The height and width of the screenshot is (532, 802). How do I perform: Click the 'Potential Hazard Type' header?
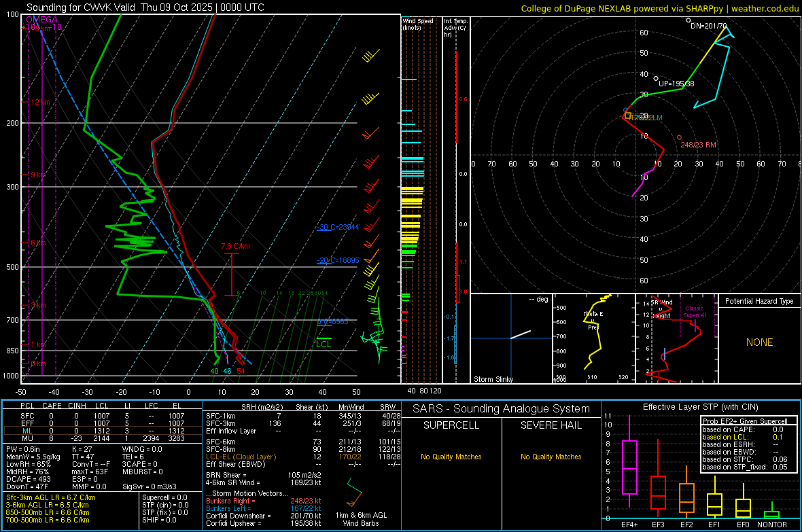759,301
